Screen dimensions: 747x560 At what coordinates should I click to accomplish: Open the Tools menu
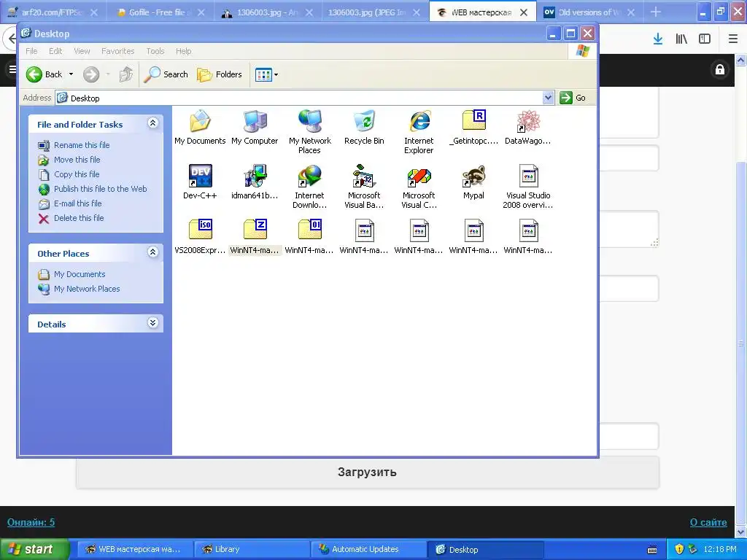click(x=155, y=51)
